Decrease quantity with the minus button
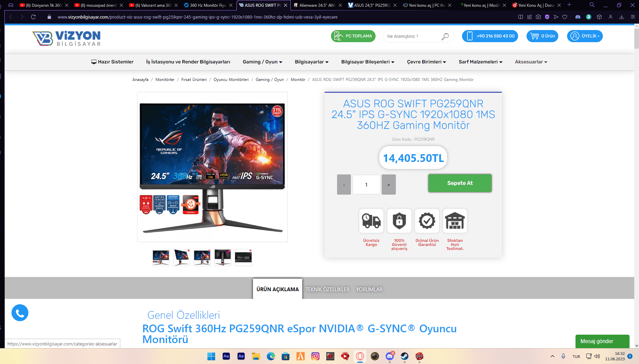 coord(344,185)
